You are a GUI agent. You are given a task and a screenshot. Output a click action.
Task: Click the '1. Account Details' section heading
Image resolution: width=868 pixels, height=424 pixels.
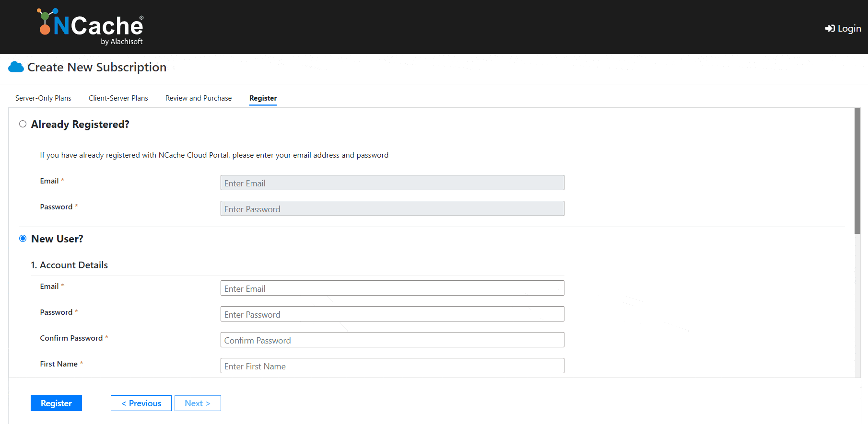coord(70,265)
